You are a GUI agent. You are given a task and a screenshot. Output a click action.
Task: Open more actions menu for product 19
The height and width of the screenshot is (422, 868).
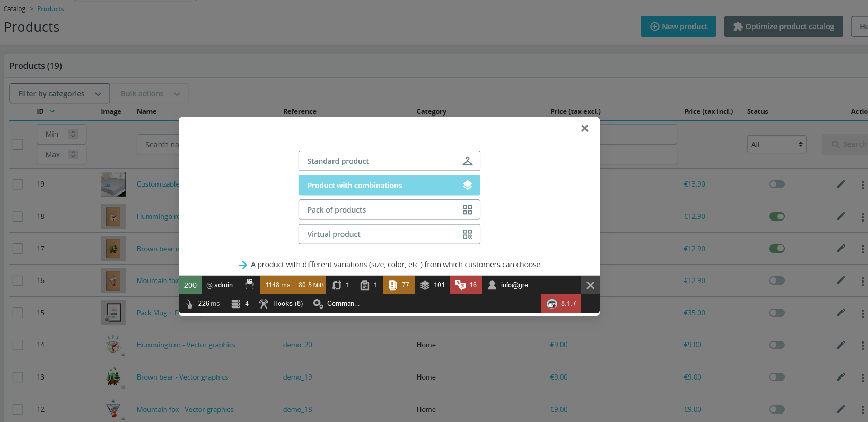point(862,184)
